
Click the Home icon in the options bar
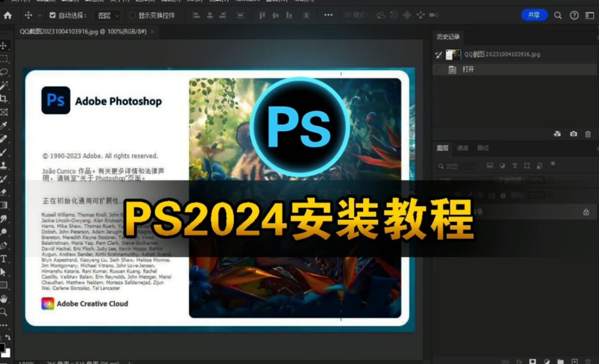click(x=7, y=15)
